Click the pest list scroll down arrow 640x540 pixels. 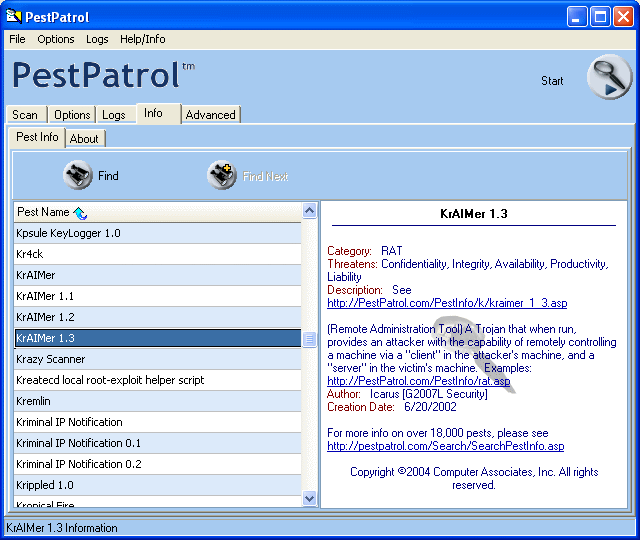click(310, 498)
